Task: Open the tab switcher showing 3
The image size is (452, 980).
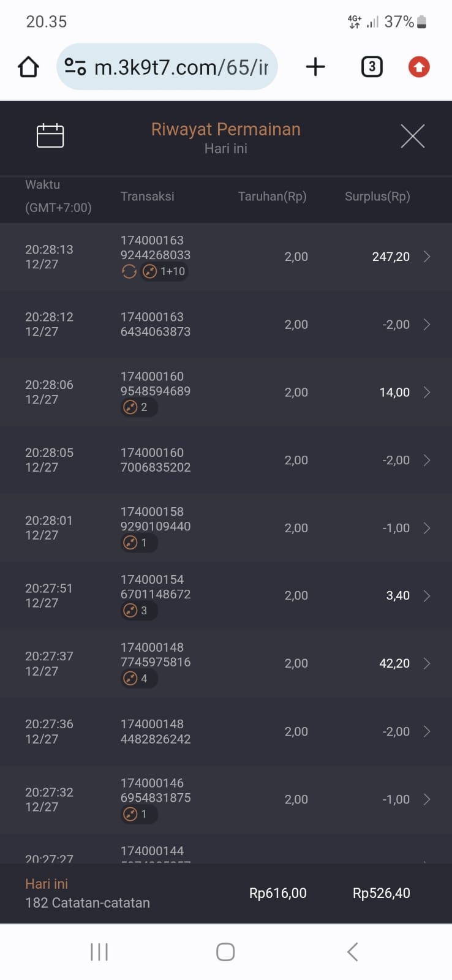Action: click(x=371, y=67)
